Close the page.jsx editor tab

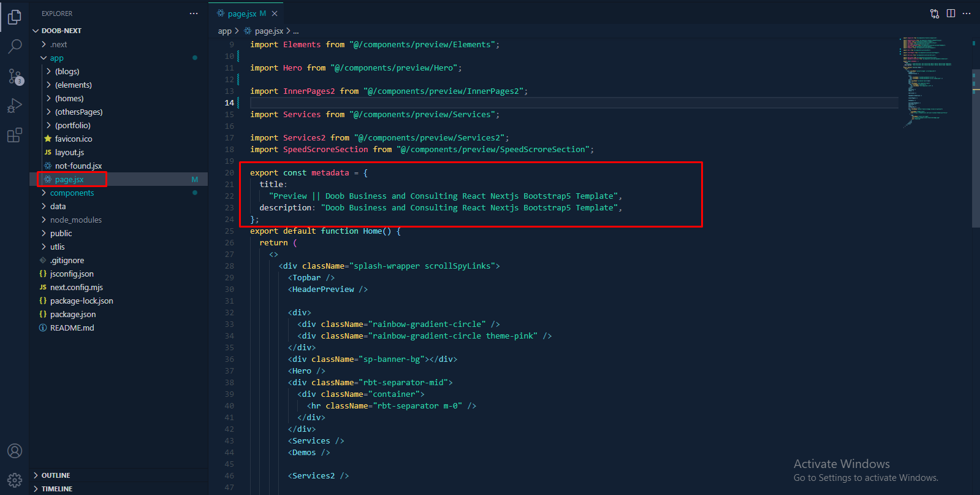[275, 13]
